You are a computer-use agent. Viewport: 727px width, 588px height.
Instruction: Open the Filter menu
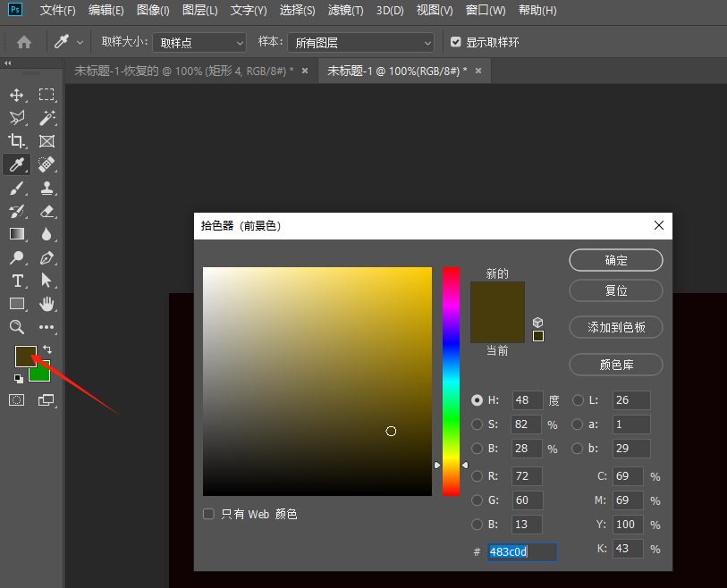(x=345, y=10)
